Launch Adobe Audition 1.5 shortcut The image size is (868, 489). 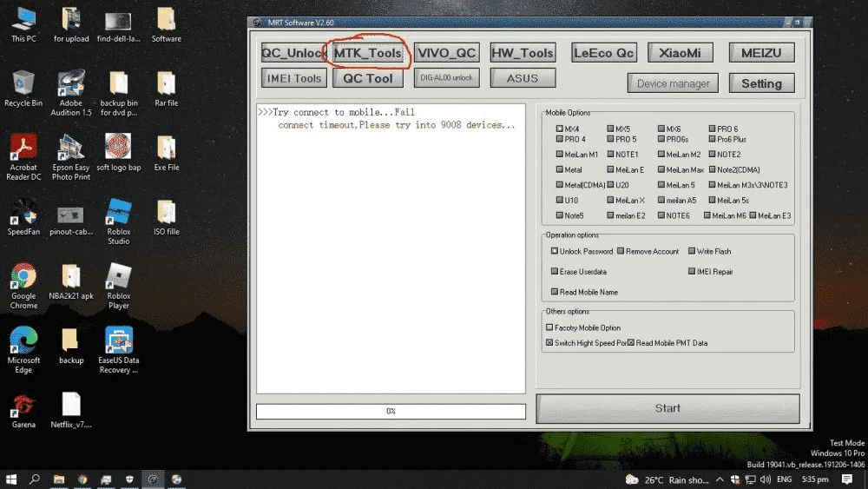[71, 93]
